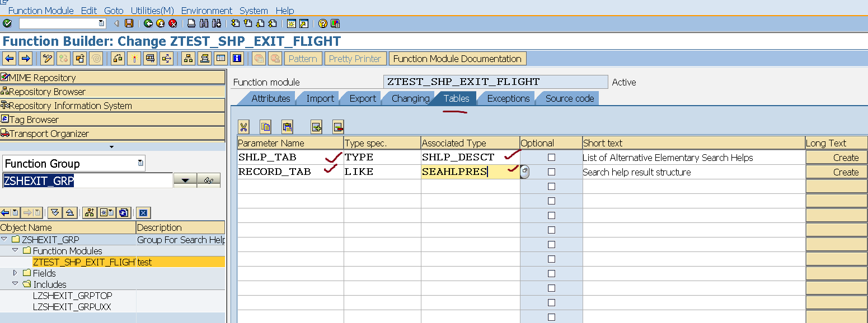Select the Pretty Printer icon button
The width and height of the screenshot is (868, 323).
point(355,58)
